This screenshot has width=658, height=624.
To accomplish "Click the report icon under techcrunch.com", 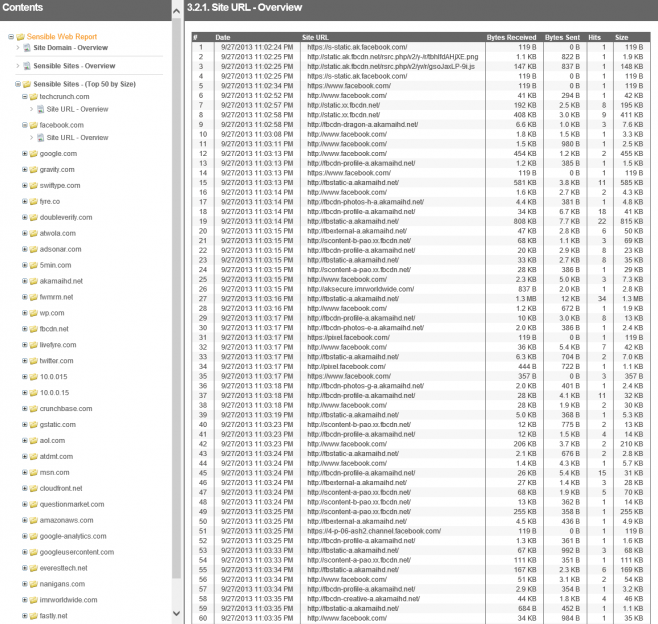I will pos(39,109).
